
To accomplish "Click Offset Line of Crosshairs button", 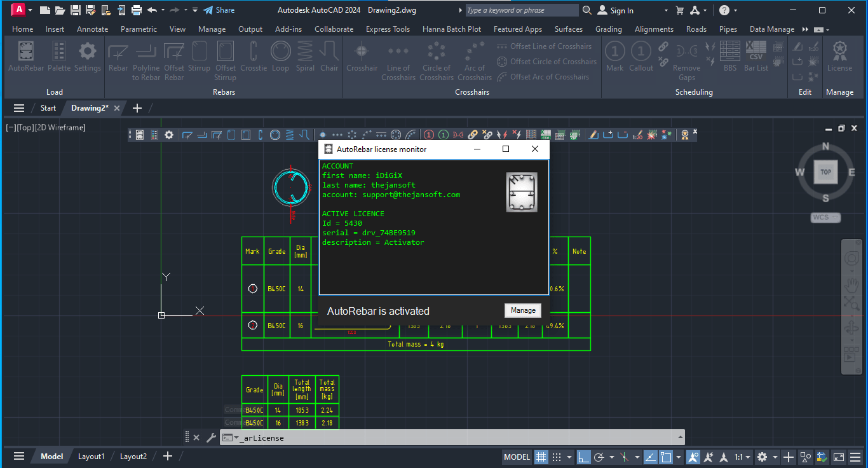I will coord(544,46).
